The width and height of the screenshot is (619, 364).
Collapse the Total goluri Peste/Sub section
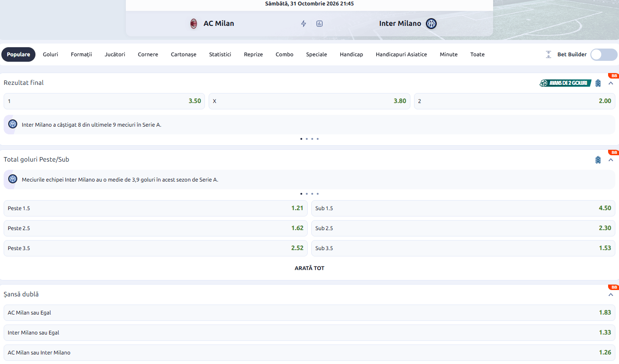coord(611,160)
